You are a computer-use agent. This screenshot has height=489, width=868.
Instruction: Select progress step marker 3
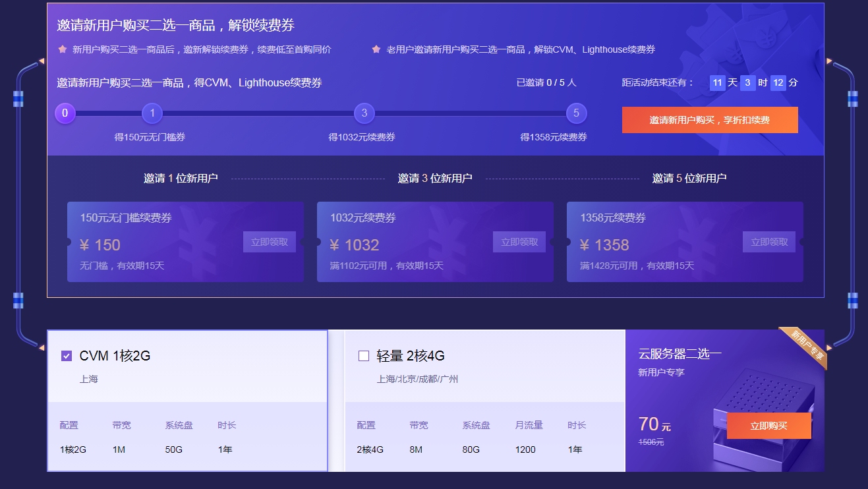tap(364, 113)
